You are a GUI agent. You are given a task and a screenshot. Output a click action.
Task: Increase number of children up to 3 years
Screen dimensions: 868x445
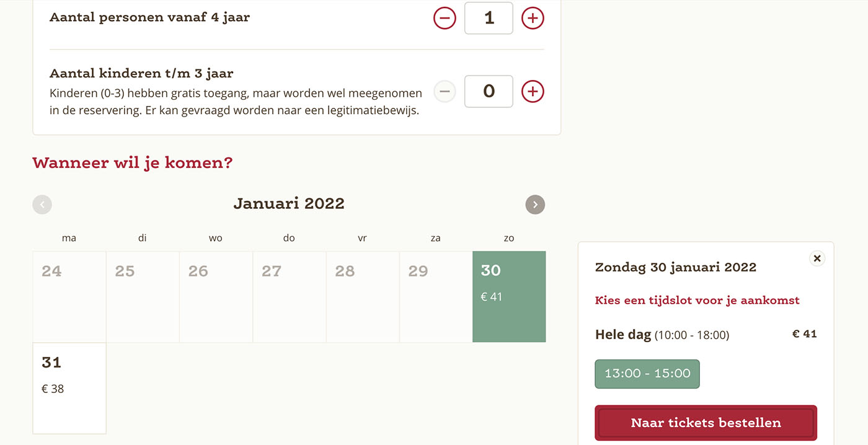(x=533, y=92)
